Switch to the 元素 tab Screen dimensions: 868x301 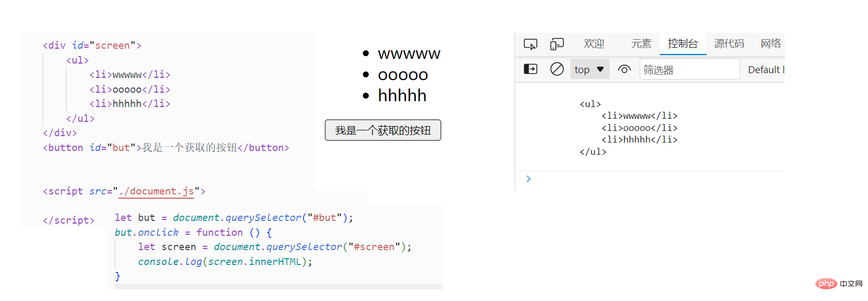[641, 43]
